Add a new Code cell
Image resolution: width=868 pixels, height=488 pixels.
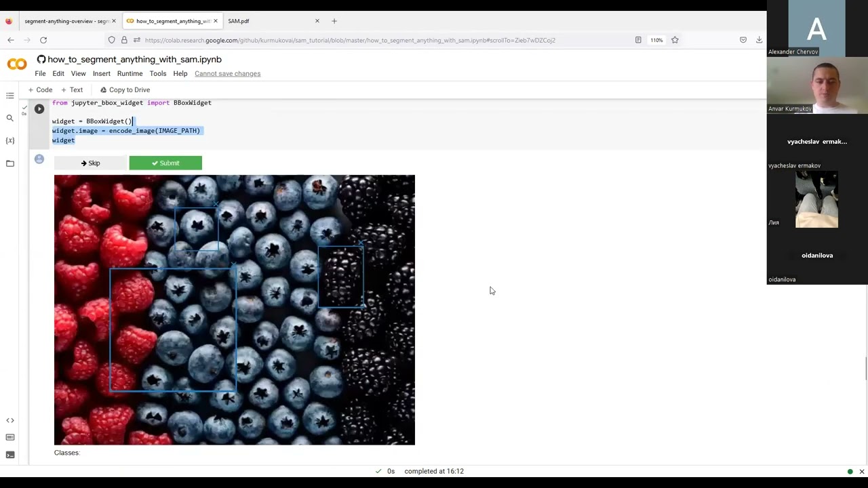[40, 89]
